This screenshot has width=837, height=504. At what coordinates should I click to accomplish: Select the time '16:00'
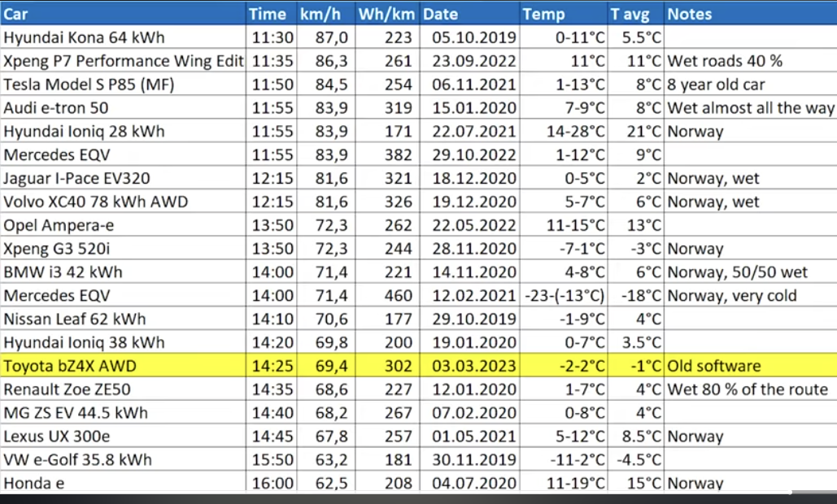[x=272, y=483]
